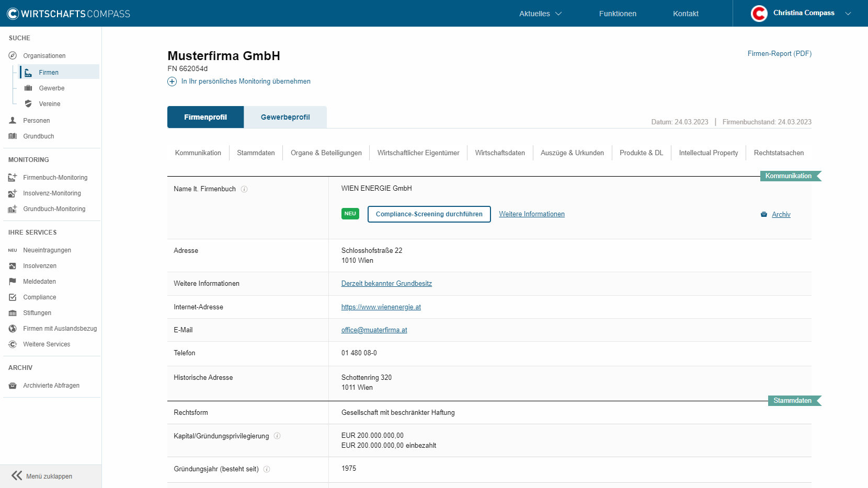Click the Wirtschafts Compass logo
Viewport: 868px width, 488px height.
(68, 14)
